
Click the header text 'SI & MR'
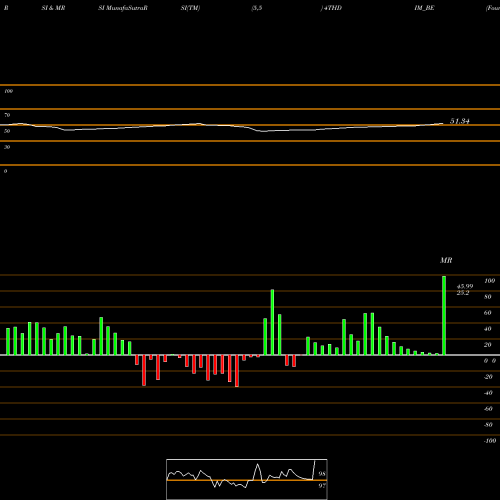(53, 8)
